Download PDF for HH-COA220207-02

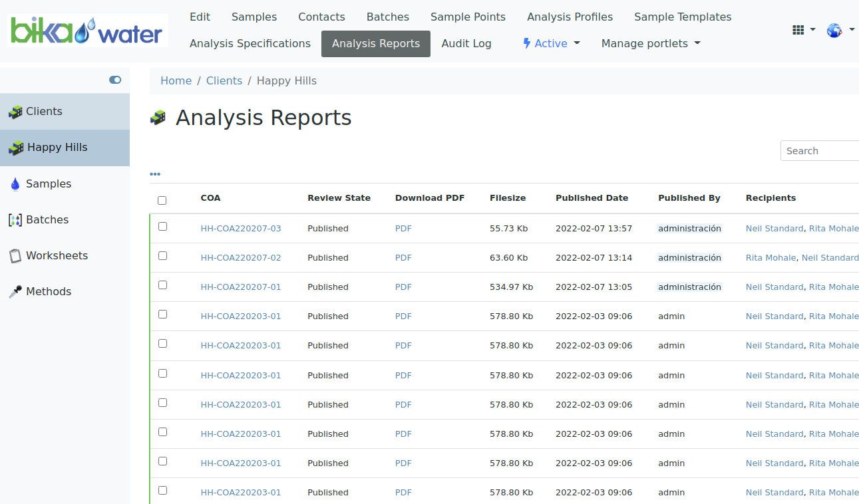[x=403, y=258]
